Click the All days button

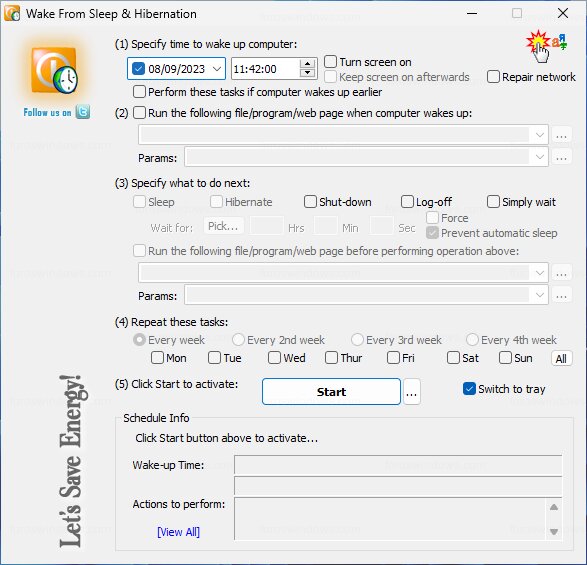[x=561, y=359]
